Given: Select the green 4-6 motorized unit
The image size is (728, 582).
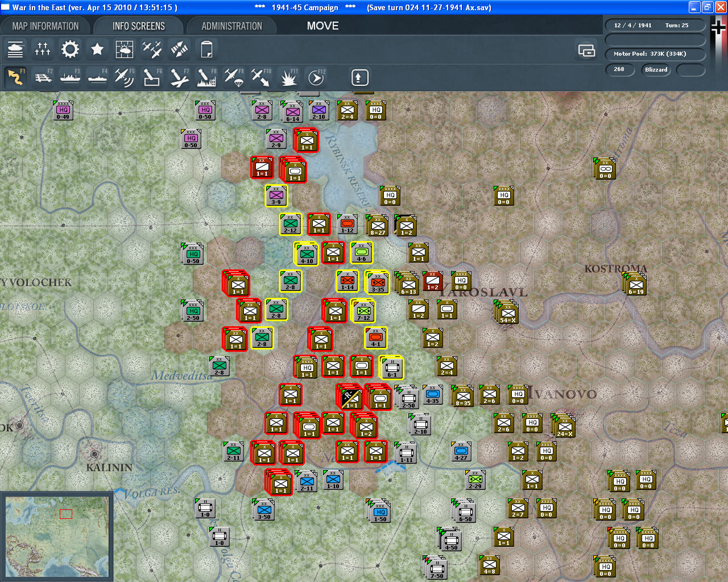Looking at the screenshot, I should coord(362,253).
